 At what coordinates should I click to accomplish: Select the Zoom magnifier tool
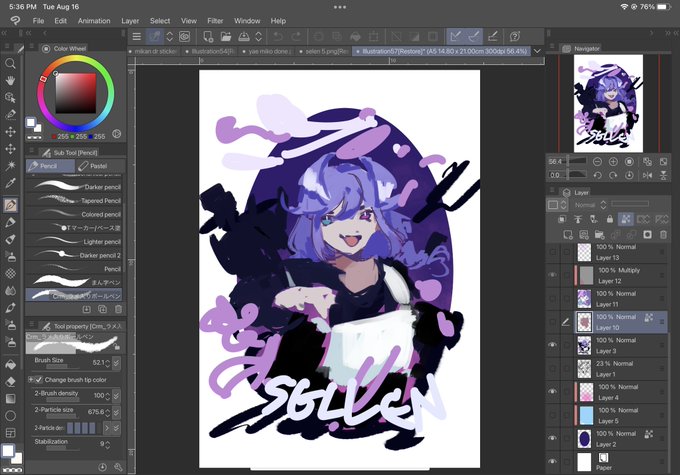tap(10, 64)
